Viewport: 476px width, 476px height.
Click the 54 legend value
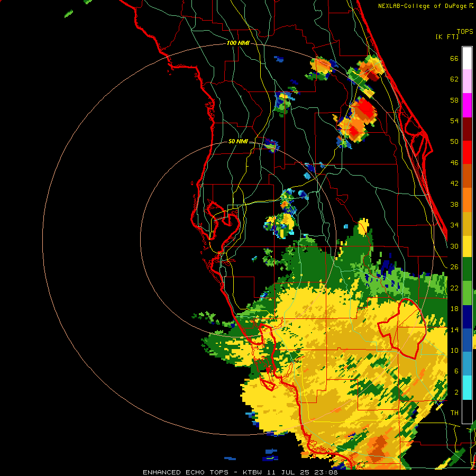tap(454, 121)
